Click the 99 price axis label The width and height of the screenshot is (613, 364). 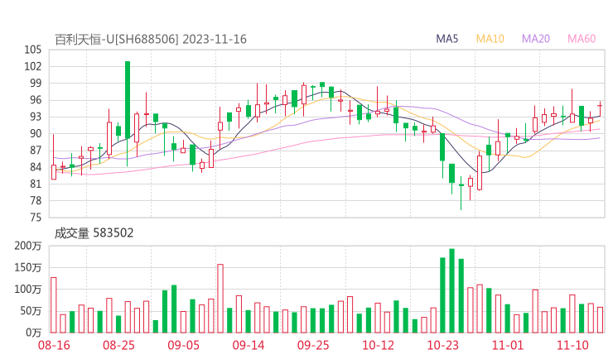(x=36, y=84)
